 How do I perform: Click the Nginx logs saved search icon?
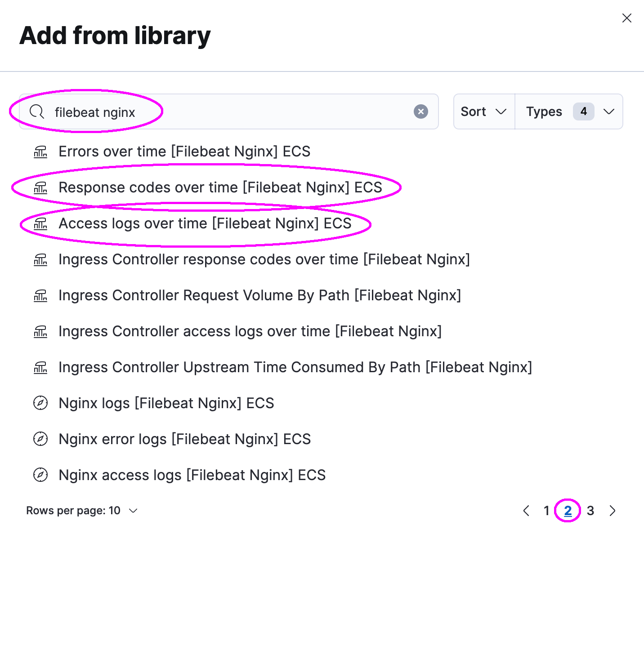point(40,403)
